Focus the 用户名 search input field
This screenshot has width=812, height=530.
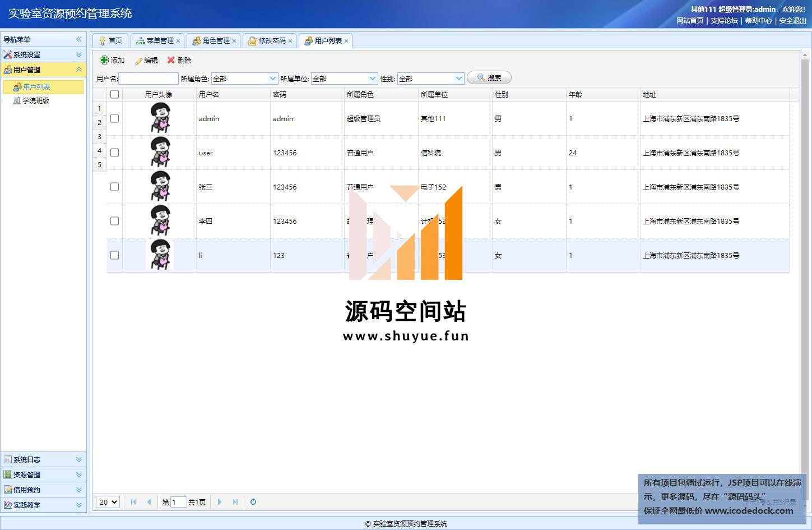[149, 79]
